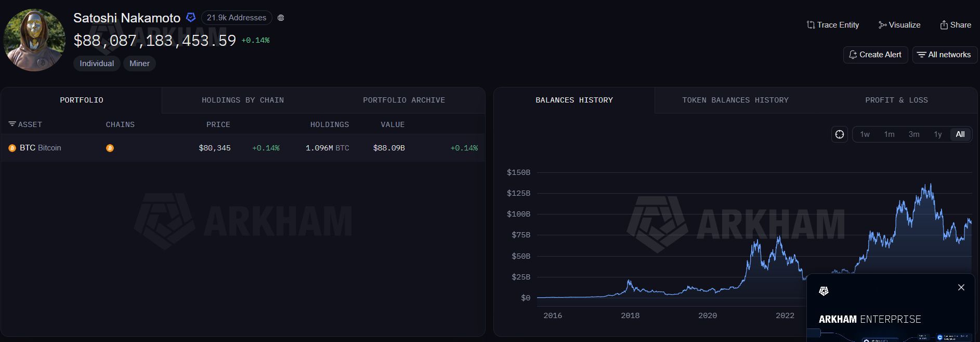Viewport: 980px width, 342px height.
Task: Click the verified badge next to Satoshi Nakamoto
Action: (191, 17)
